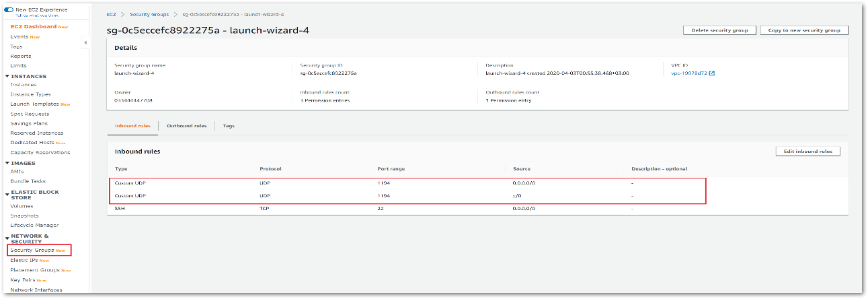Screen dimensions: 868x299
Task: Select security group ID sg-0c5eccefc8922275a value
Action: (x=328, y=73)
